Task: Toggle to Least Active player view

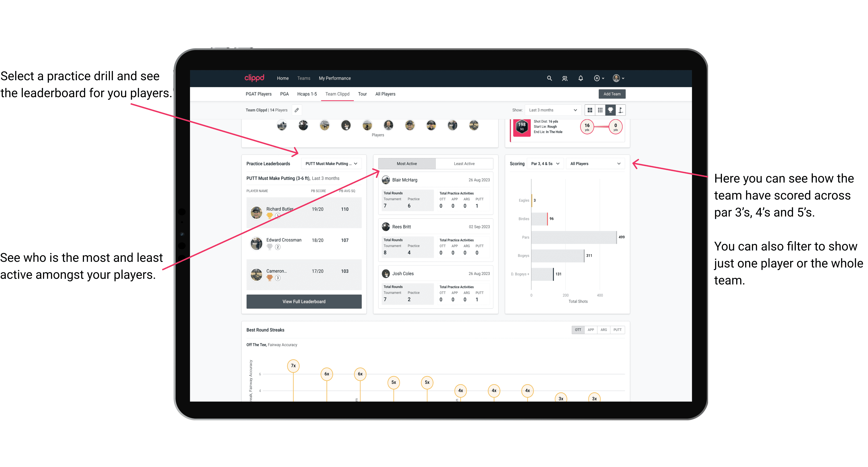Action: 464,163
